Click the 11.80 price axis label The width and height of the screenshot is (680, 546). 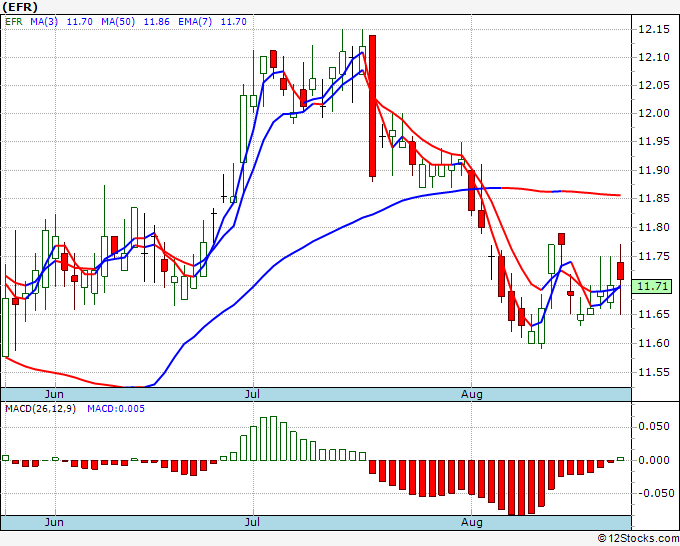point(654,227)
